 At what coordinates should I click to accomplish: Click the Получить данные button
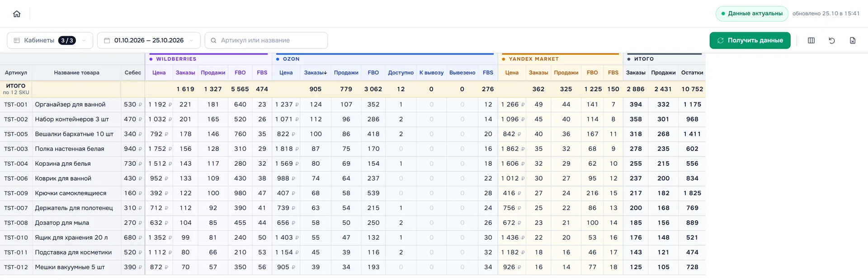coord(750,41)
